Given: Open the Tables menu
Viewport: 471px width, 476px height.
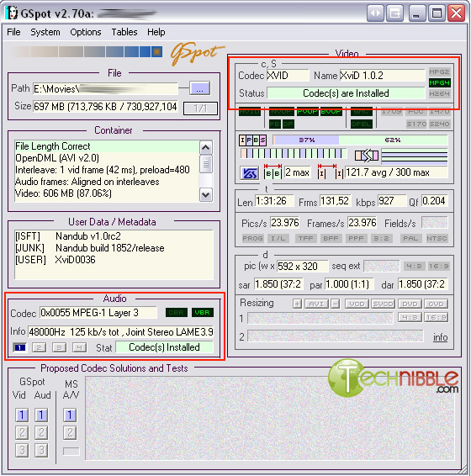Looking at the screenshot, I should 124,32.
